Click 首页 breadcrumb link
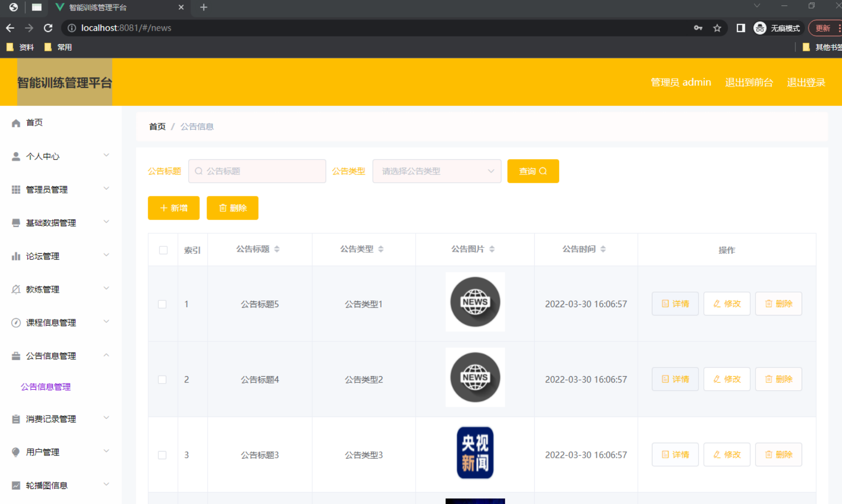 click(x=157, y=127)
